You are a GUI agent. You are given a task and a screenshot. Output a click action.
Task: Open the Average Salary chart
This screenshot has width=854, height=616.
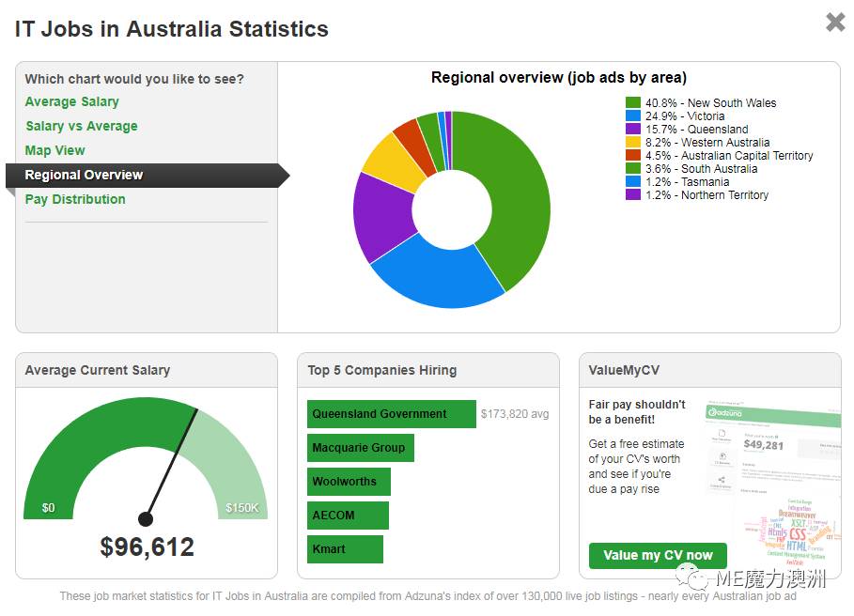[72, 101]
